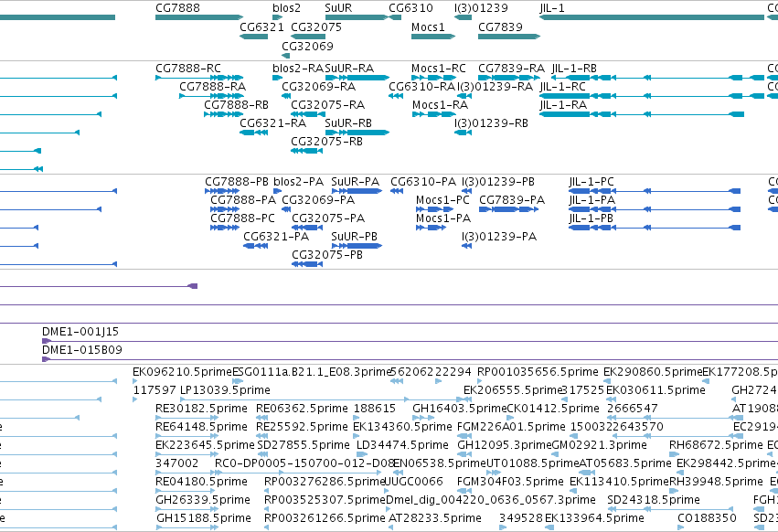The width and height of the screenshot is (778, 532).
Task: Select the CG6310-PA protein label
Action: point(423,182)
